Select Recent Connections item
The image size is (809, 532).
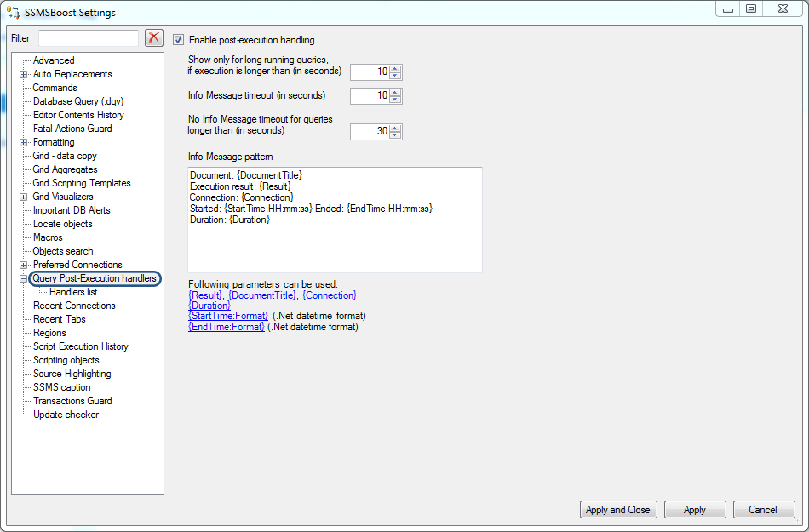[74, 306]
